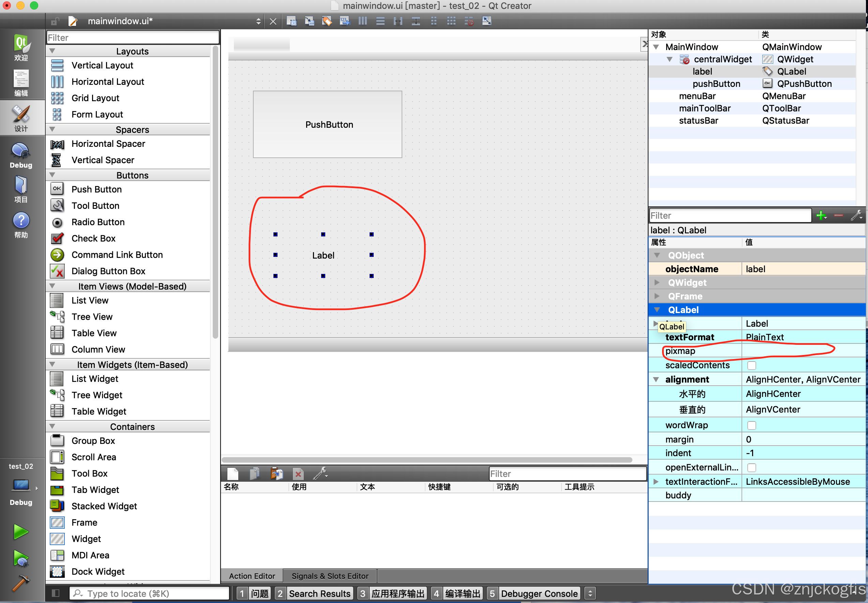Viewport: 868px width, 603px height.
Task: Click the Lay Out in Grid toolbar icon
Action: [451, 21]
